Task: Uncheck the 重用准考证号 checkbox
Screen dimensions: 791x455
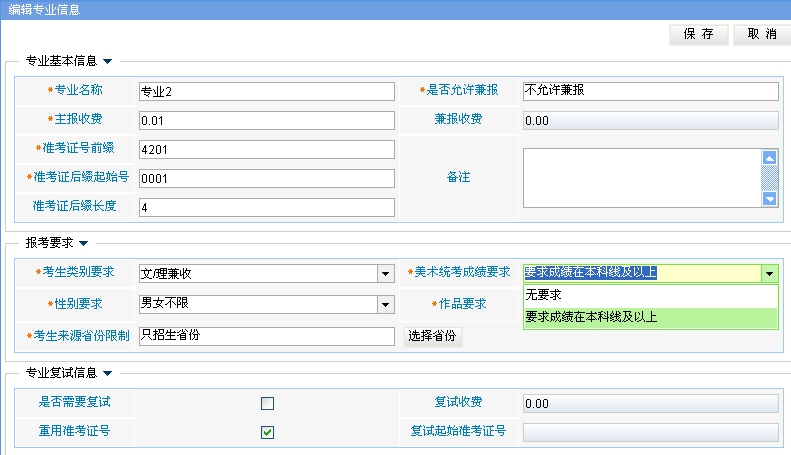Action: tap(267, 432)
